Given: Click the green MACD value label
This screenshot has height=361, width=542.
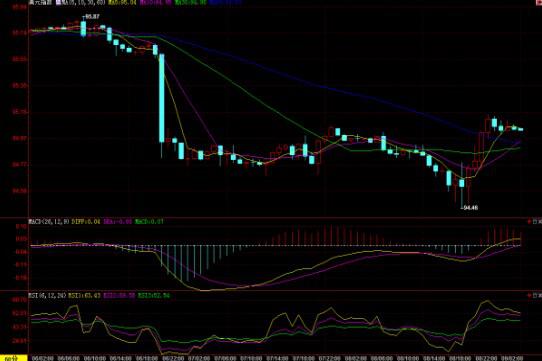Looking at the screenshot, I should [x=149, y=221].
